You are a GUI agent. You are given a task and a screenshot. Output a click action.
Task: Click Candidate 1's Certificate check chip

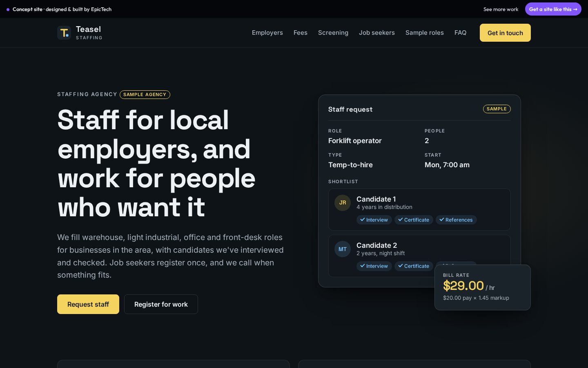coord(414,220)
